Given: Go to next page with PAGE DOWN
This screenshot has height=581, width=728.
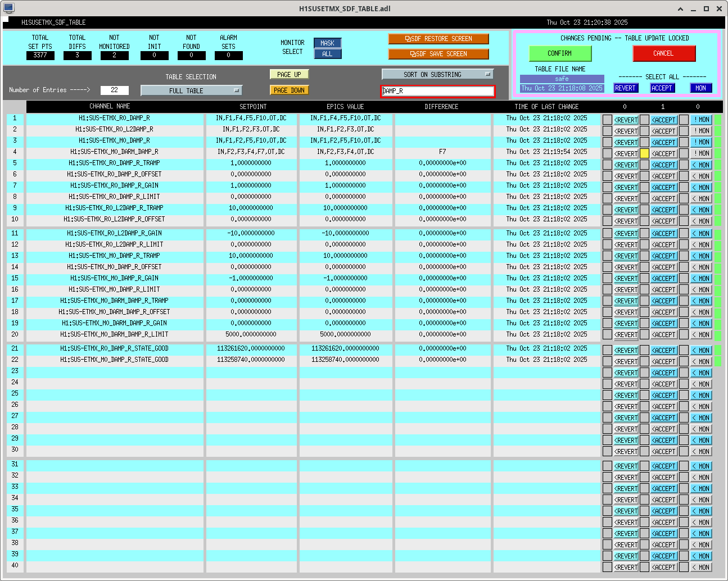Looking at the screenshot, I should [290, 90].
